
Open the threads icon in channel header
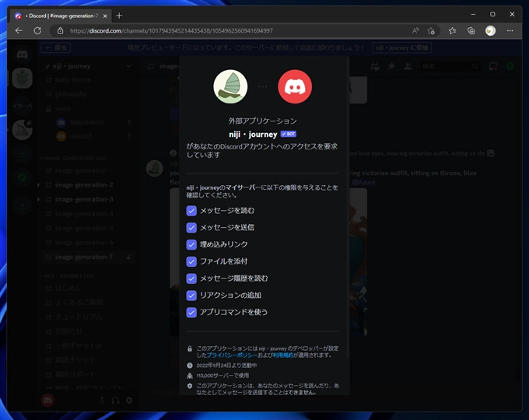click(375, 66)
